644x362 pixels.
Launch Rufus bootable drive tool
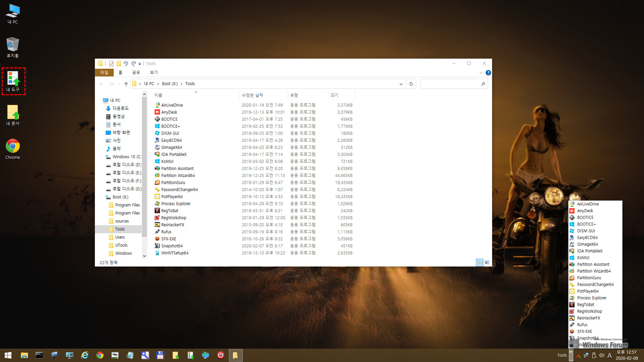(165, 232)
